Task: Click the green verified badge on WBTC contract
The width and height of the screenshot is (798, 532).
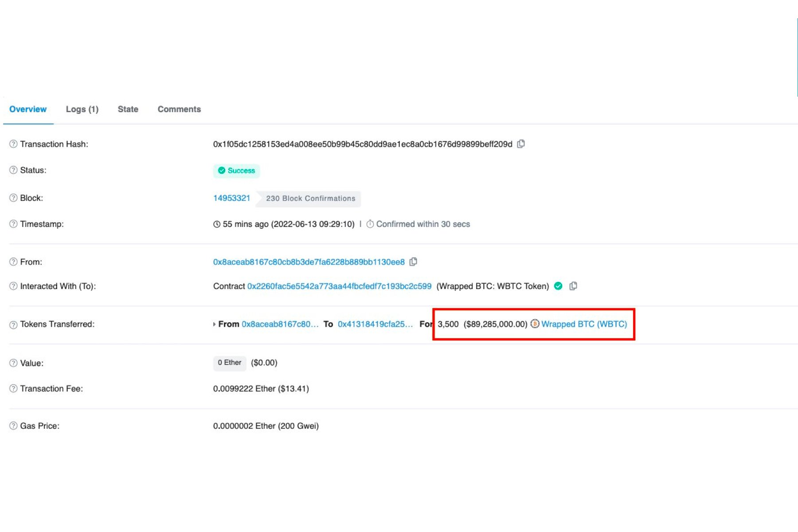Action: pyautogui.click(x=558, y=286)
